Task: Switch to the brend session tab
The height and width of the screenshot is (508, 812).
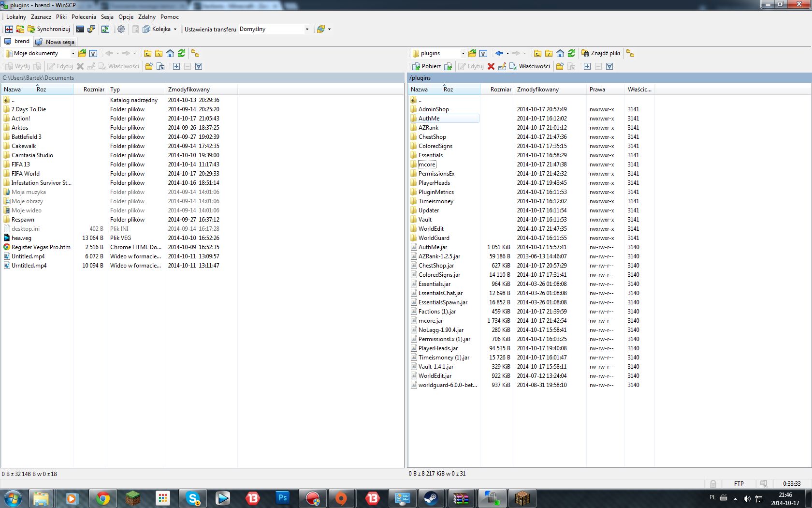Action: pyautogui.click(x=17, y=41)
